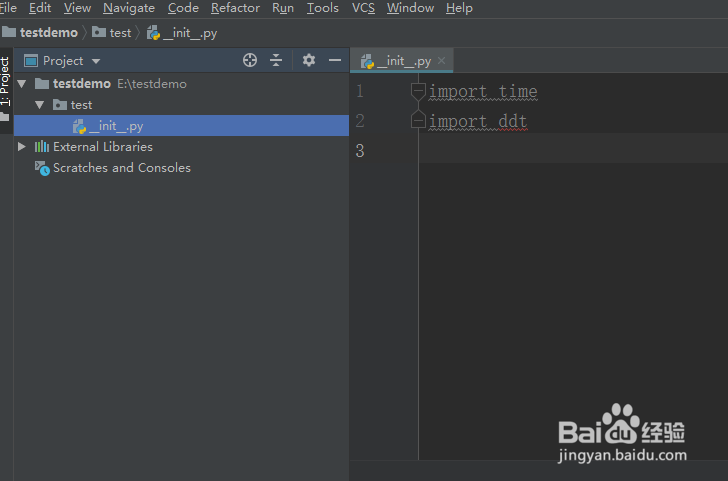The image size is (728, 481).
Task: Collapse imports with fold marker on line 1
Action: pos(418,91)
